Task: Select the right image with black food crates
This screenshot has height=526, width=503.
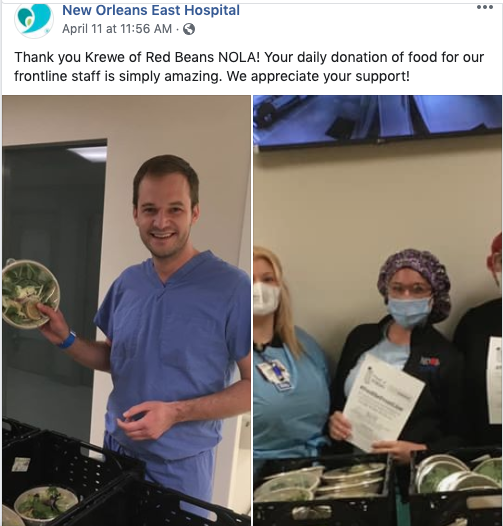Action: coord(378,310)
